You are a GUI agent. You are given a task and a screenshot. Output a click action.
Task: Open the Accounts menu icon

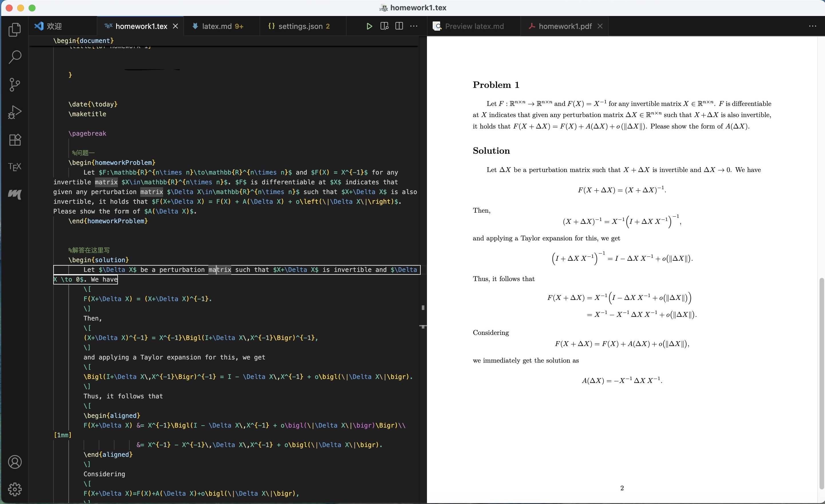14,462
